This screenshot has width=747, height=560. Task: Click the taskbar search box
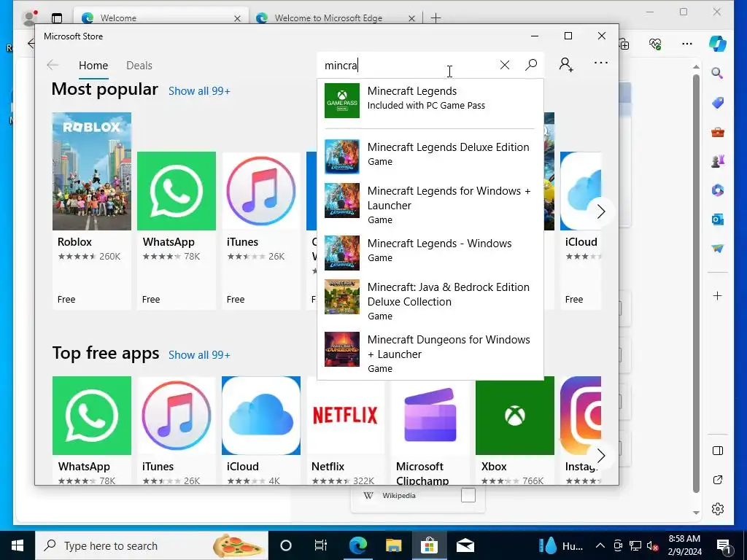point(152,545)
